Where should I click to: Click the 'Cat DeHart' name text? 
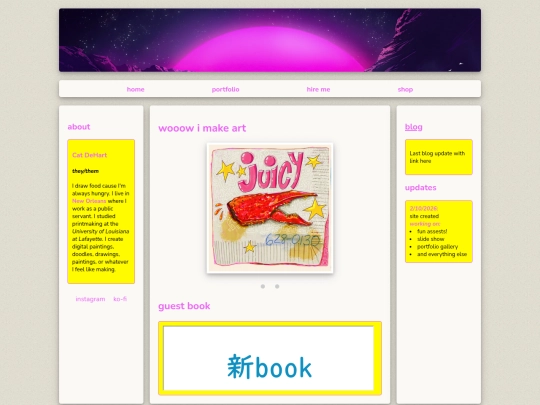click(x=89, y=155)
